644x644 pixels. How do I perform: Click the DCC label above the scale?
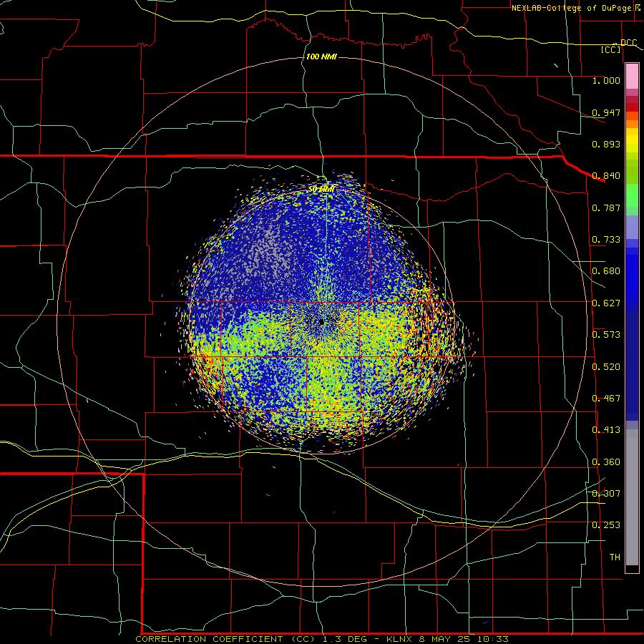[628, 42]
